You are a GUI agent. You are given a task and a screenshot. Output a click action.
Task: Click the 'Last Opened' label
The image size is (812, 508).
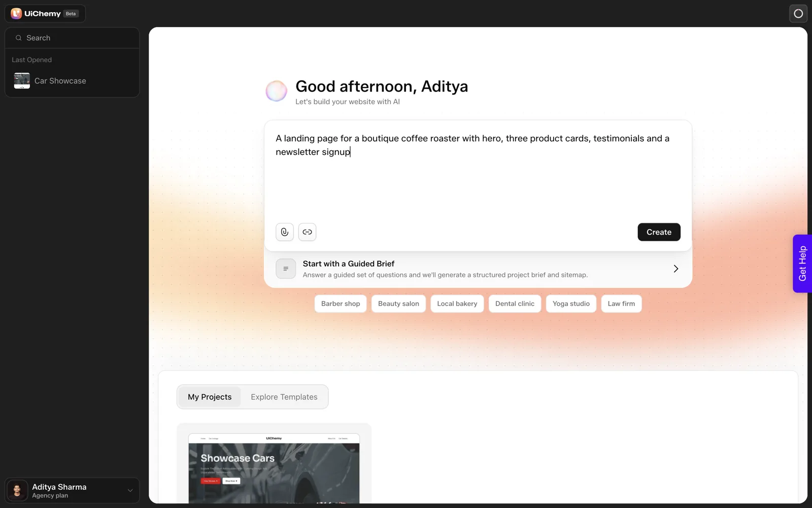coord(32,60)
